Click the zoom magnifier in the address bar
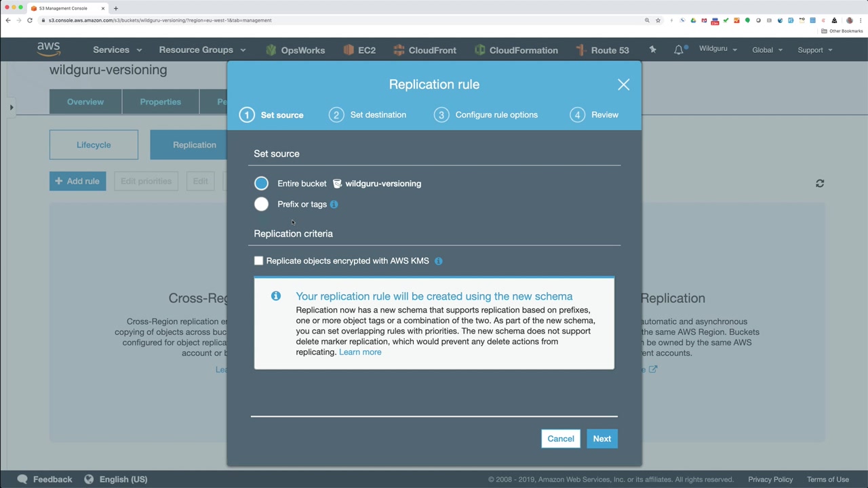Viewport: 868px width, 488px height. (x=647, y=20)
